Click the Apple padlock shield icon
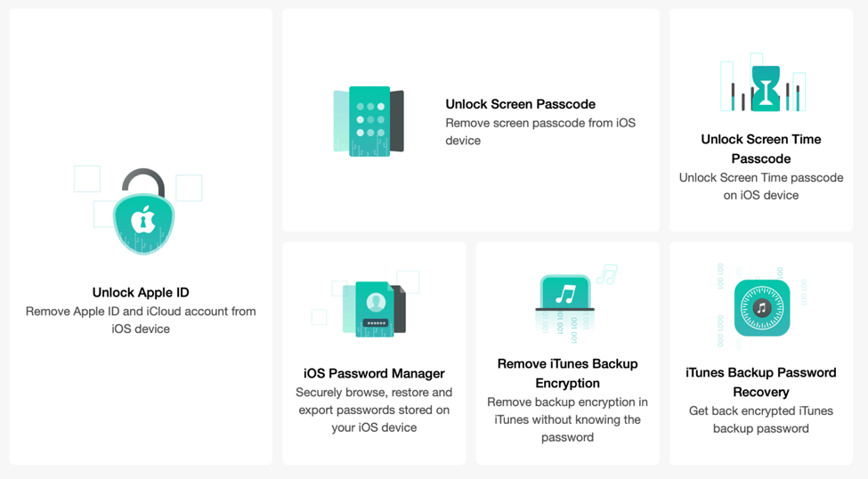 (143, 212)
